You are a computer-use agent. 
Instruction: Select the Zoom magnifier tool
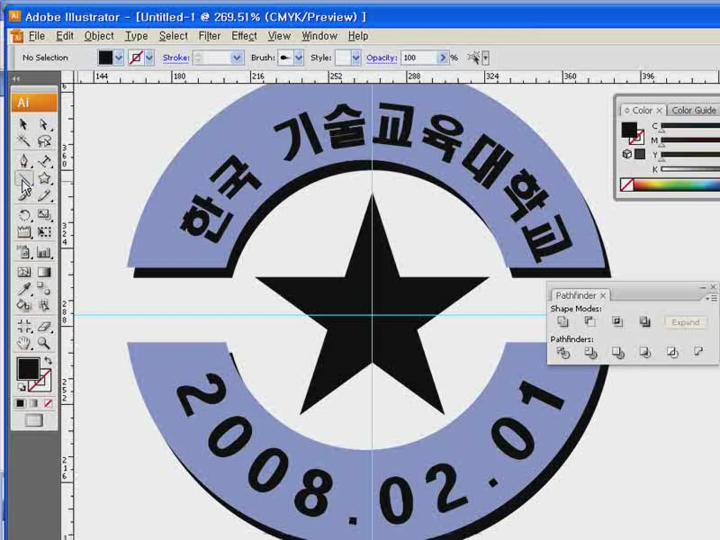click(44, 343)
